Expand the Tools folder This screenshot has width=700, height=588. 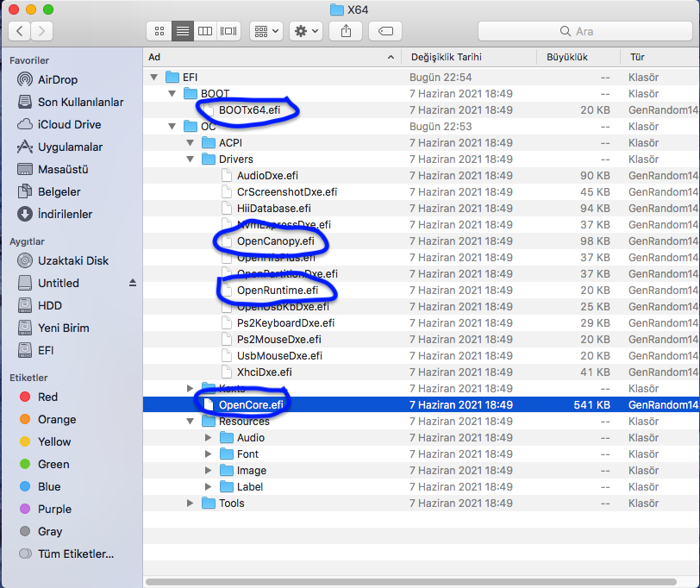[x=191, y=503]
